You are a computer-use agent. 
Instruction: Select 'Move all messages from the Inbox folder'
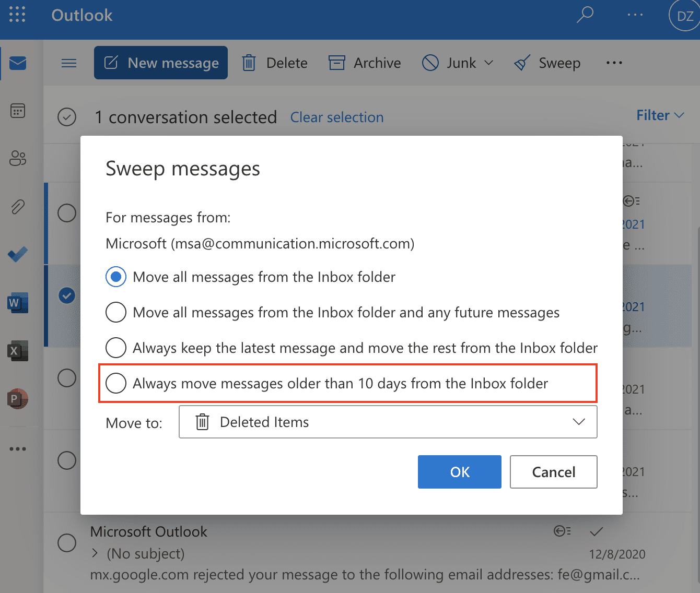(x=116, y=277)
